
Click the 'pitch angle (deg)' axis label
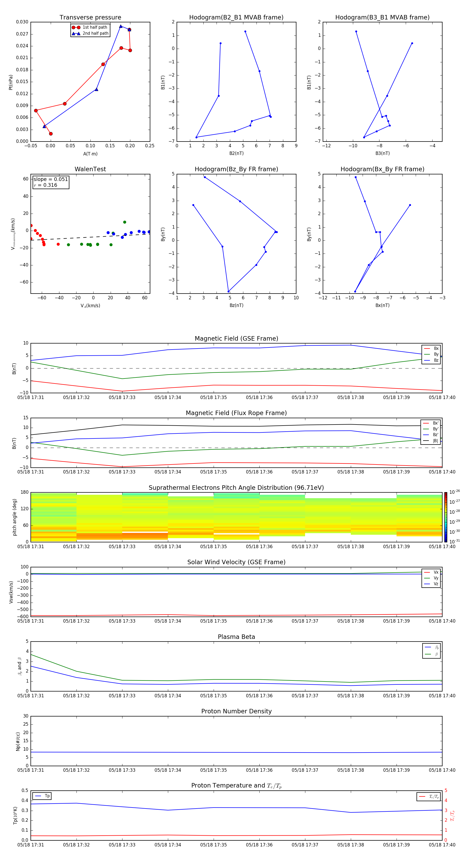(x=14, y=517)
